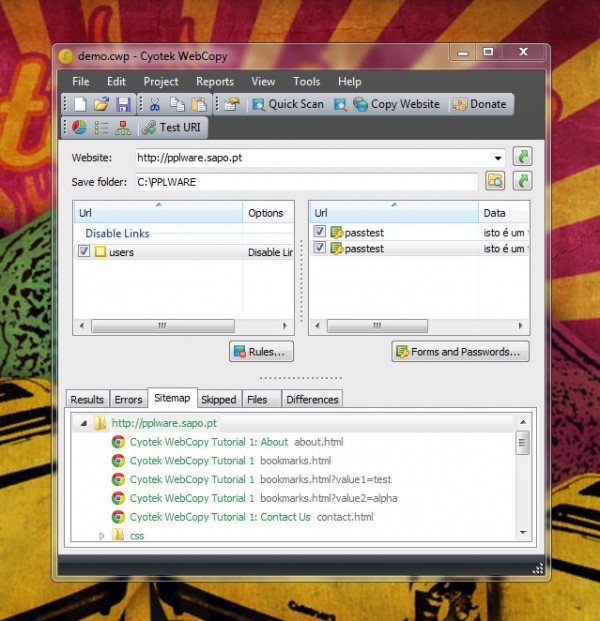Toggle the second passtest checkbox
This screenshot has width=600, height=621.
319,248
